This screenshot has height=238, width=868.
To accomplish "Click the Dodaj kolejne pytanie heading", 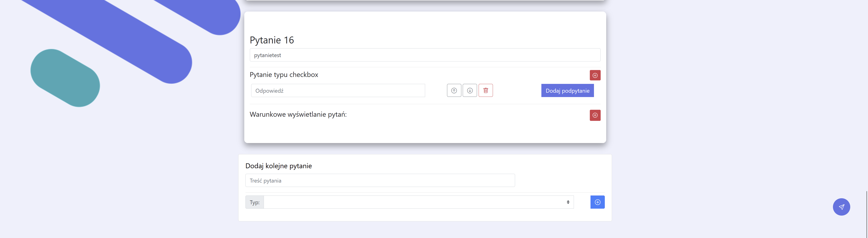I will tap(278, 166).
